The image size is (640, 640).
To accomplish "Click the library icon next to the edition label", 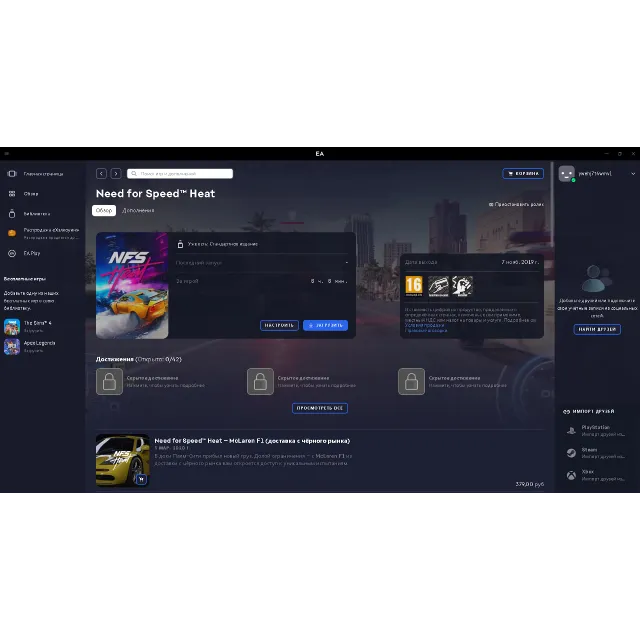I will click(x=180, y=244).
